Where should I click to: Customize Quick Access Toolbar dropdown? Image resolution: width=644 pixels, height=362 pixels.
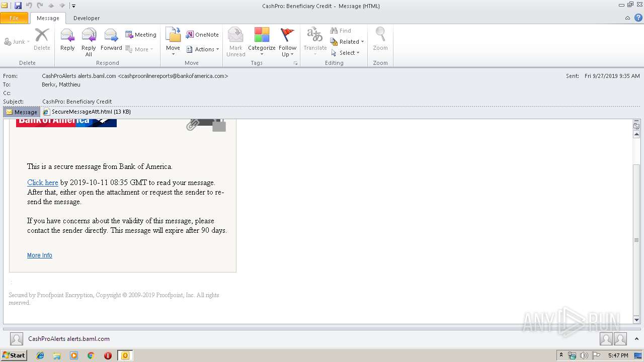tap(73, 6)
